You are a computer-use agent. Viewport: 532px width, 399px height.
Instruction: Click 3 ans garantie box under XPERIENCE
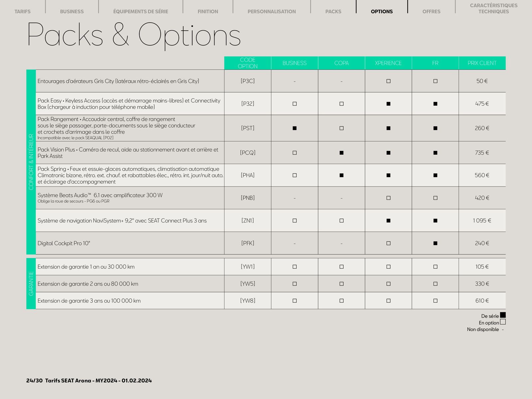pyautogui.click(x=388, y=301)
